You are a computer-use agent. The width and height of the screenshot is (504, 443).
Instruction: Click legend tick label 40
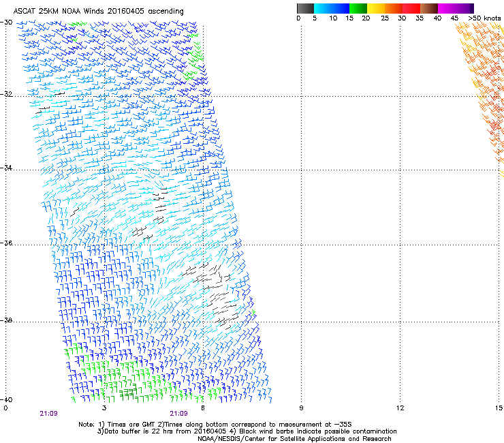[x=437, y=18]
